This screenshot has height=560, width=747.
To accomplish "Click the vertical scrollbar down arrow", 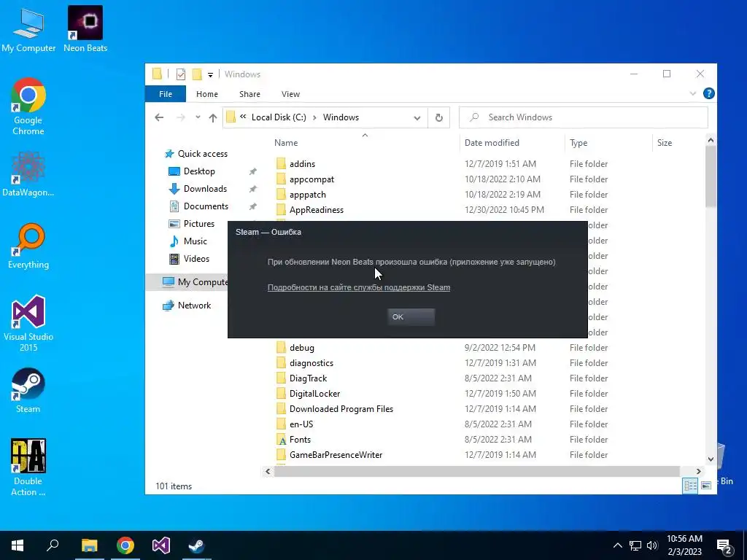I will pos(711,459).
